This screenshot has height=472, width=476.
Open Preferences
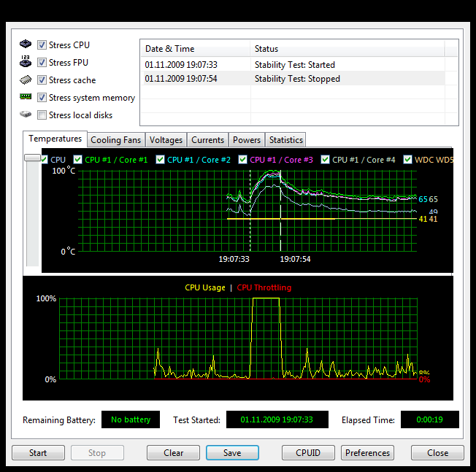click(367, 453)
